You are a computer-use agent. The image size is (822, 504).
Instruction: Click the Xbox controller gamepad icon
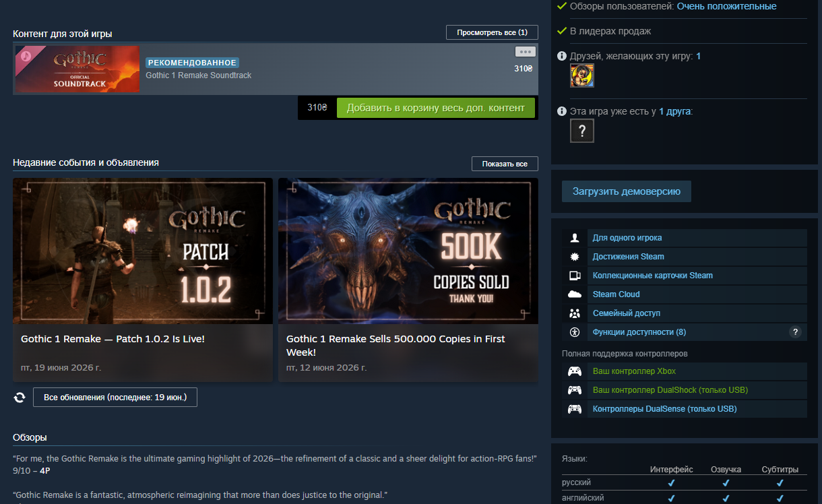(575, 371)
